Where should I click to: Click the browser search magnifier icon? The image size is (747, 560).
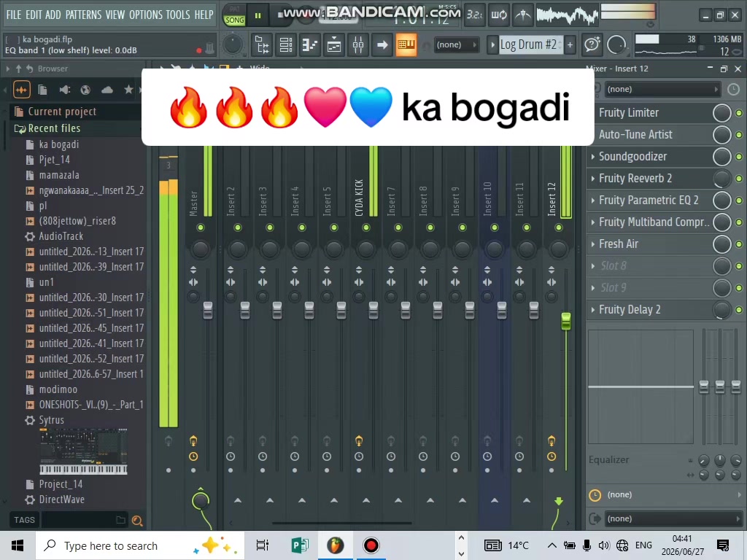[136, 521]
